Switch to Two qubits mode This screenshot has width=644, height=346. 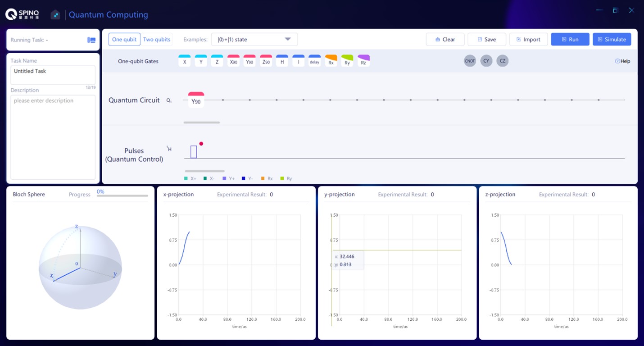[x=157, y=40]
